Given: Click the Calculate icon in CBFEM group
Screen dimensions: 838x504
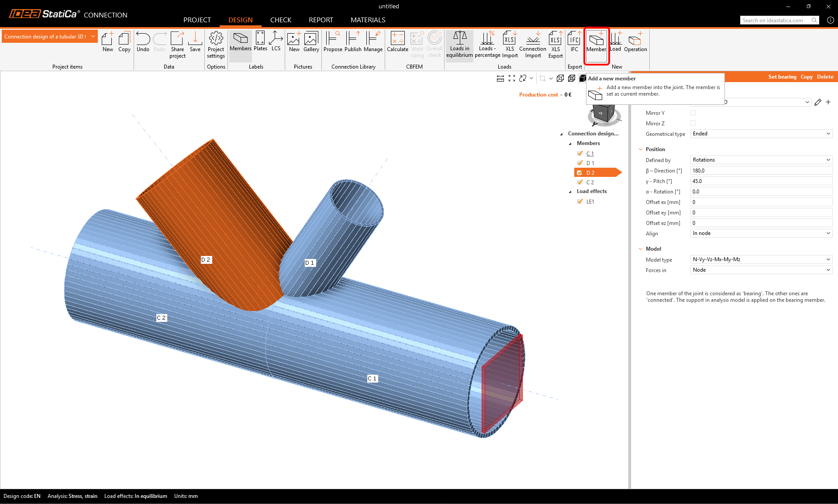Looking at the screenshot, I should (397, 42).
